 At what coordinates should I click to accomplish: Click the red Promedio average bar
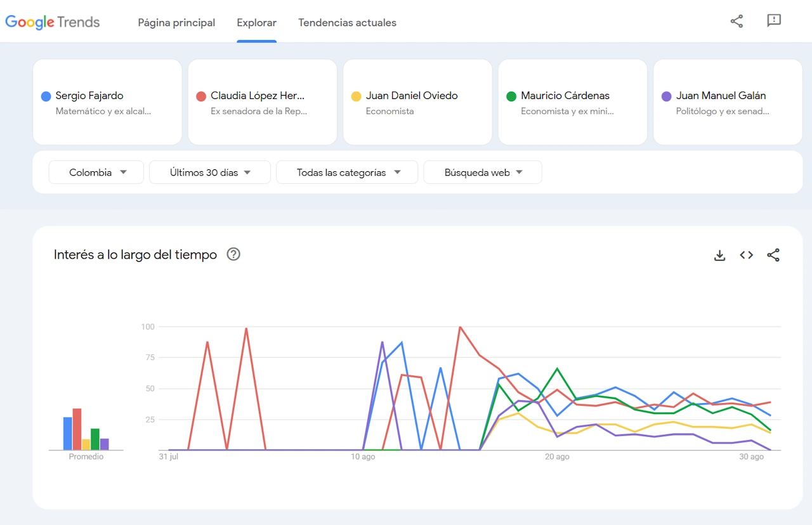[x=77, y=429]
